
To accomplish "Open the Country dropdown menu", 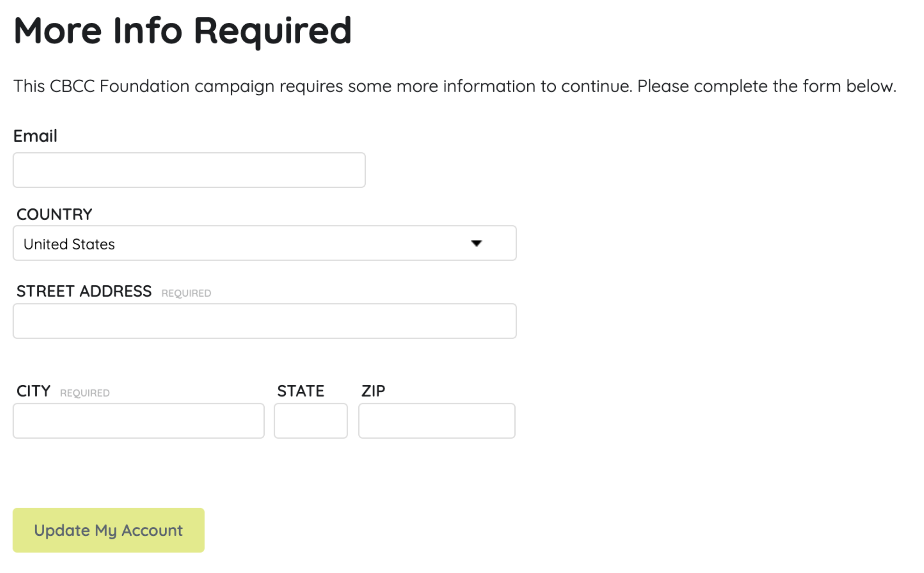I will tap(264, 243).
